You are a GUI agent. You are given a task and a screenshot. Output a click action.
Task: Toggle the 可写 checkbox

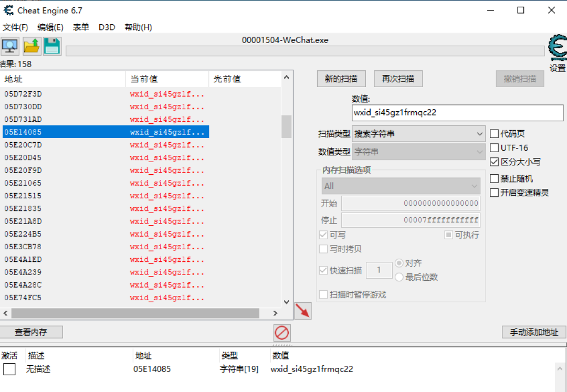click(323, 235)
